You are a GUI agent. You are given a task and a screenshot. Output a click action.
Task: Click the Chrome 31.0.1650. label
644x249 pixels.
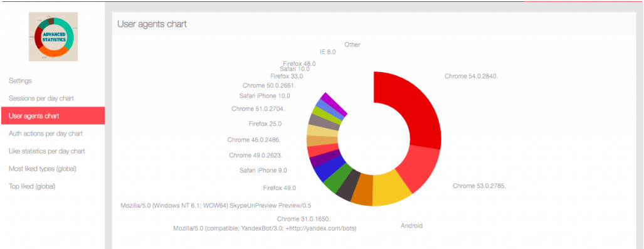coord(304,219)
